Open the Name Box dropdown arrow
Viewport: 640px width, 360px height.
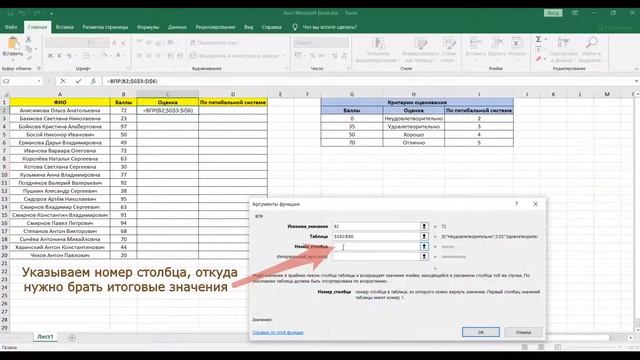[x=39, y=81]
